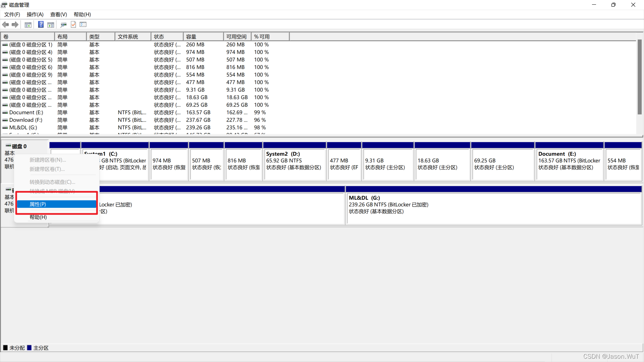The image size is (644, 362).
Task: Click the drive icon beside ML&DL (G:)
Action: (x=5, y=128)
